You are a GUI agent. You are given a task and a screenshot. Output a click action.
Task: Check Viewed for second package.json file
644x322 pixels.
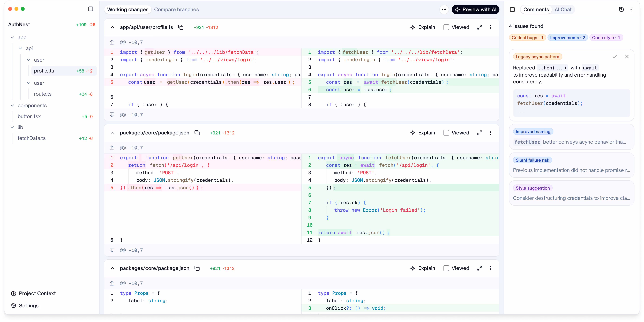pos(446,133)
